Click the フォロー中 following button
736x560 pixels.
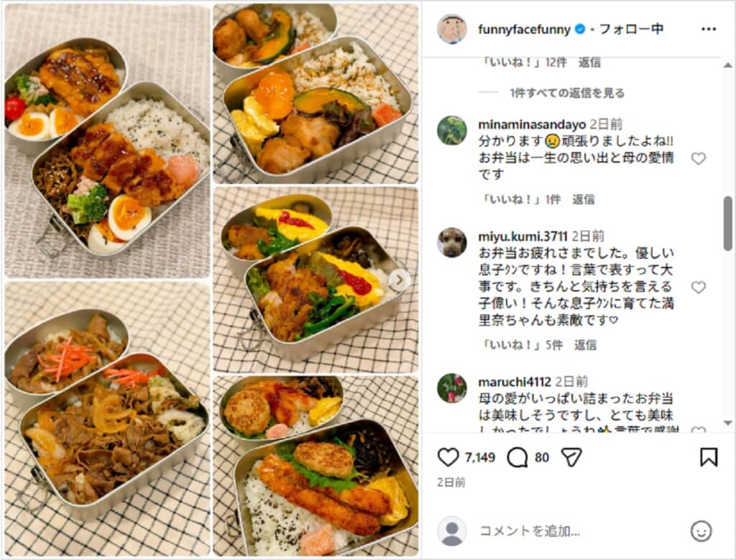631,29
